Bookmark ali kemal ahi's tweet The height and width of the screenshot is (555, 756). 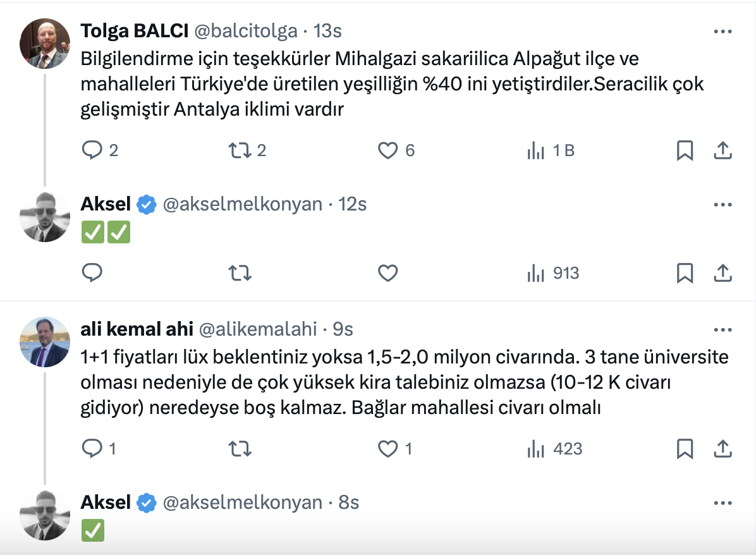click(x=685, y=449)
